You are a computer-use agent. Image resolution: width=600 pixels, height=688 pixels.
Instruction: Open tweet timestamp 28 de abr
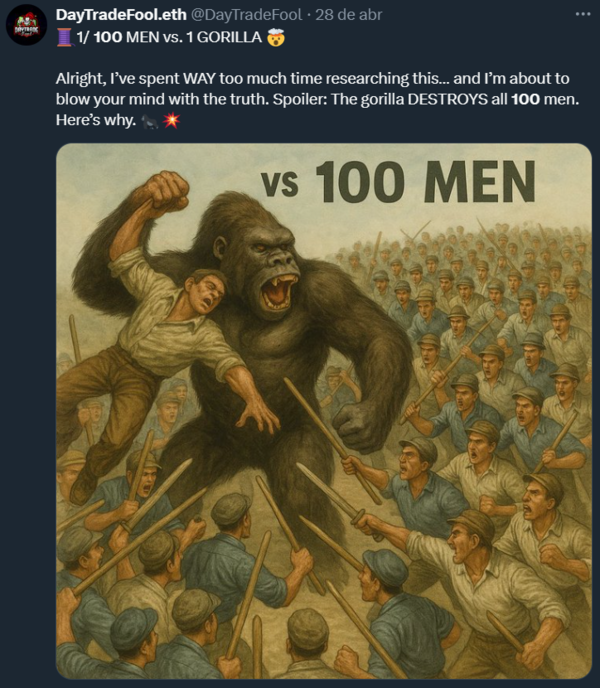coord(349,15)
